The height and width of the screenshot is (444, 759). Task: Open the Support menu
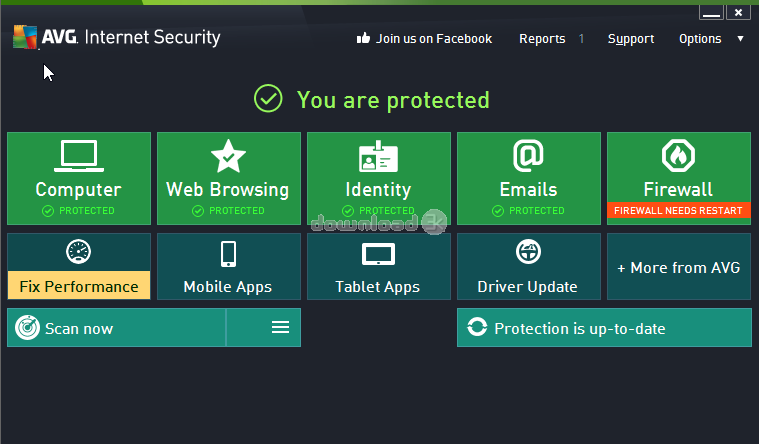[x=631, y=39]
